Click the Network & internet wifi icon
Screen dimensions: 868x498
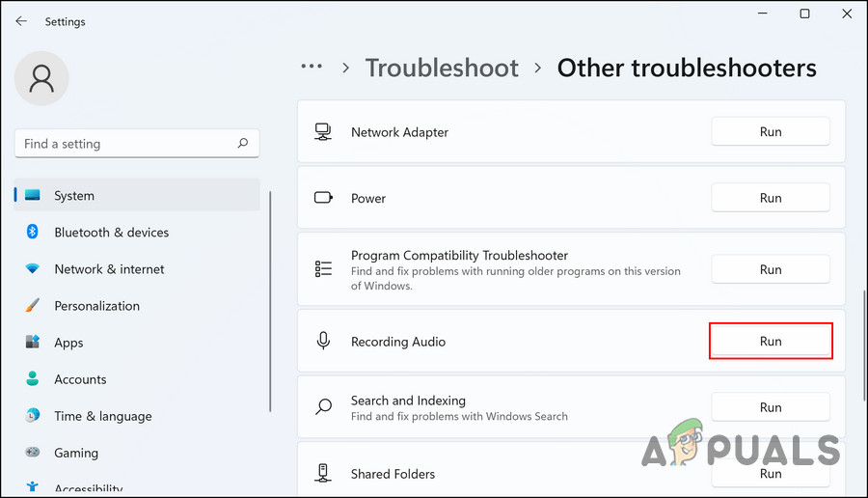coord(32,269)
